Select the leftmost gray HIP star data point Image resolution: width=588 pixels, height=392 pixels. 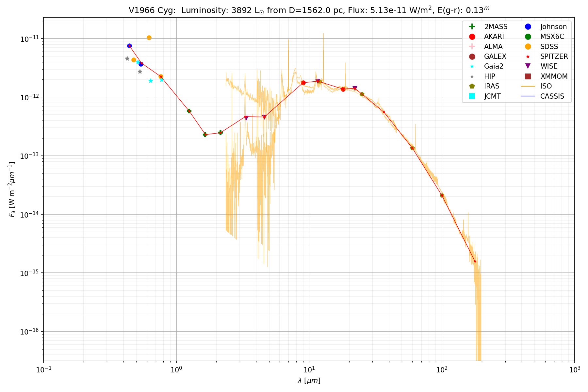(x=127, y=58)
